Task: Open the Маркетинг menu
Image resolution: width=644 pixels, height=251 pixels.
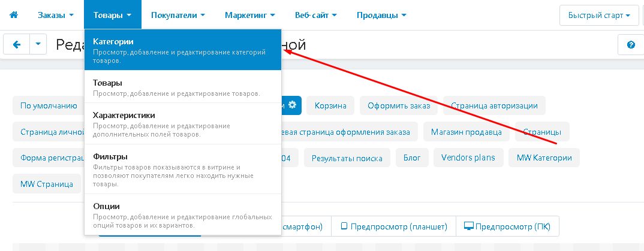Action: point(249,15)
